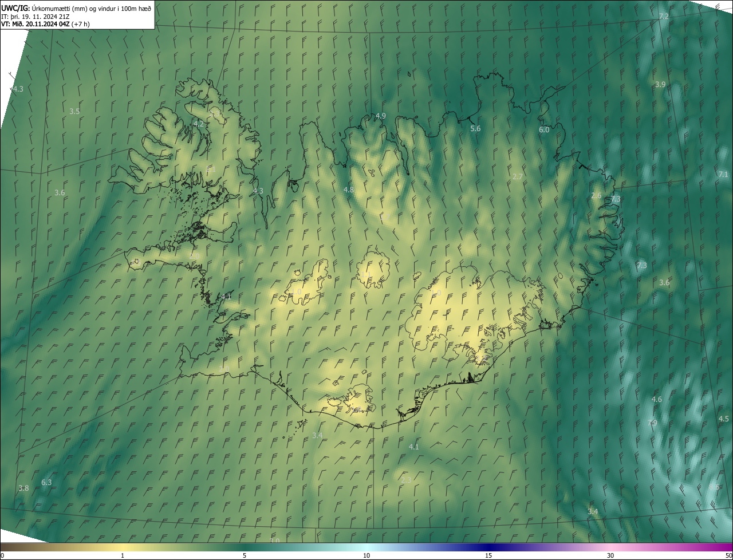The height and width of the screenshot is (560, 733).
Task: Click the 3.9 value label
Action: coord(660,84)
